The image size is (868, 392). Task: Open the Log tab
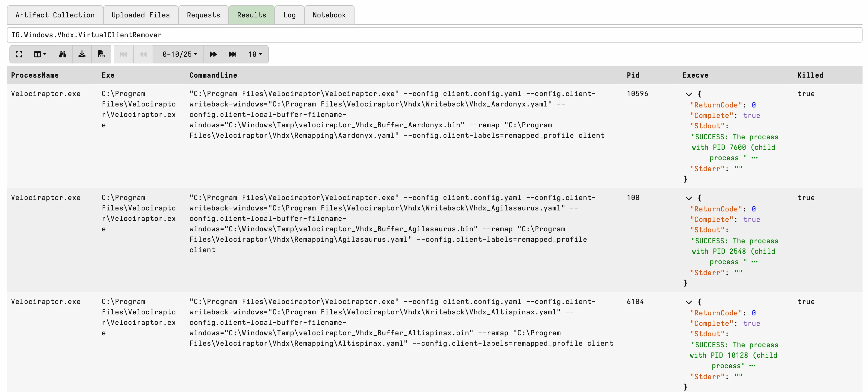click(x=289, y=15)
